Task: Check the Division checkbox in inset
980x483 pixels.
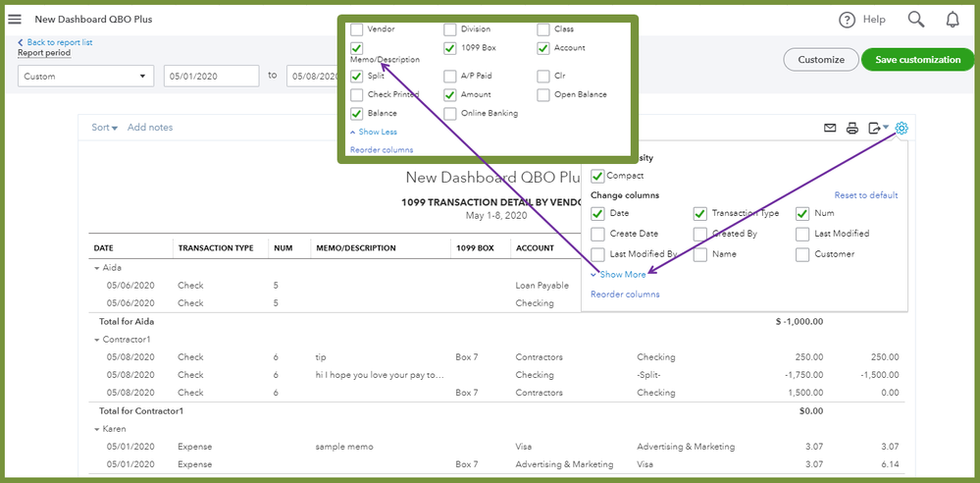Action: coord(449,29)
